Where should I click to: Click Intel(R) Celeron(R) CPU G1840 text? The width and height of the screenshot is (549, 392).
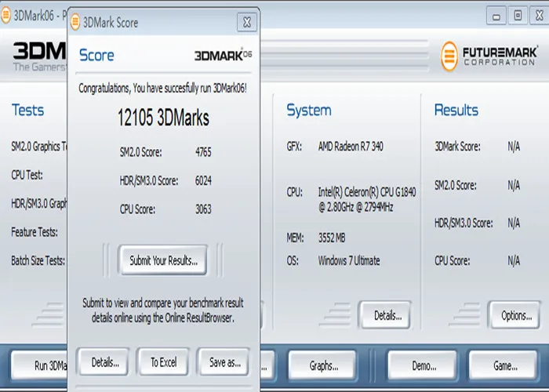click(367, 192)
